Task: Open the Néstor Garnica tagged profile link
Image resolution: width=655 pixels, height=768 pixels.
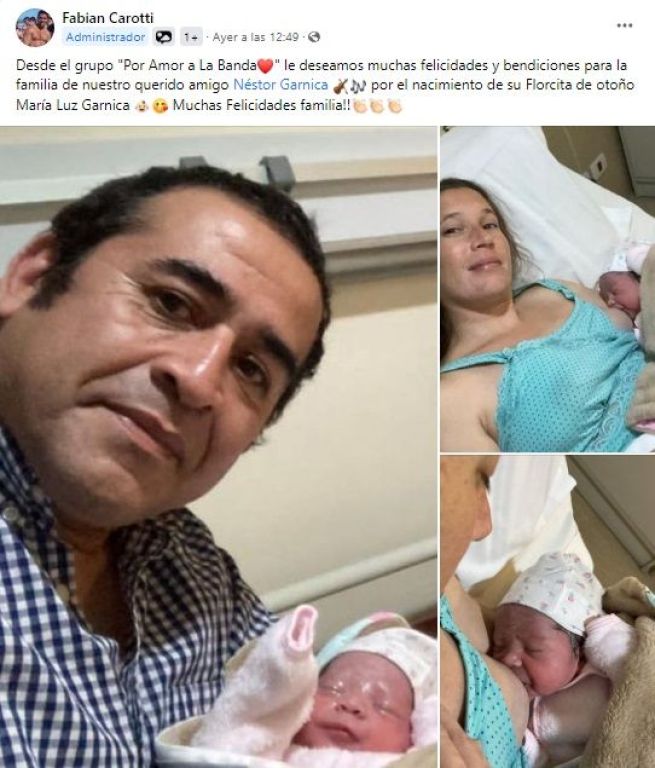Action: pyautogui.click(x=280, y=85)
